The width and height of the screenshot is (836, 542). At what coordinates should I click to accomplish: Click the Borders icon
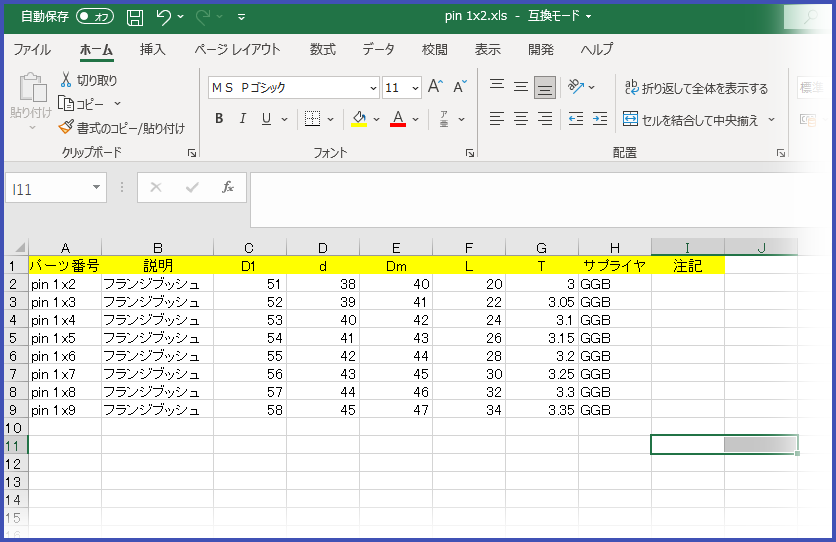coord(312,119)
